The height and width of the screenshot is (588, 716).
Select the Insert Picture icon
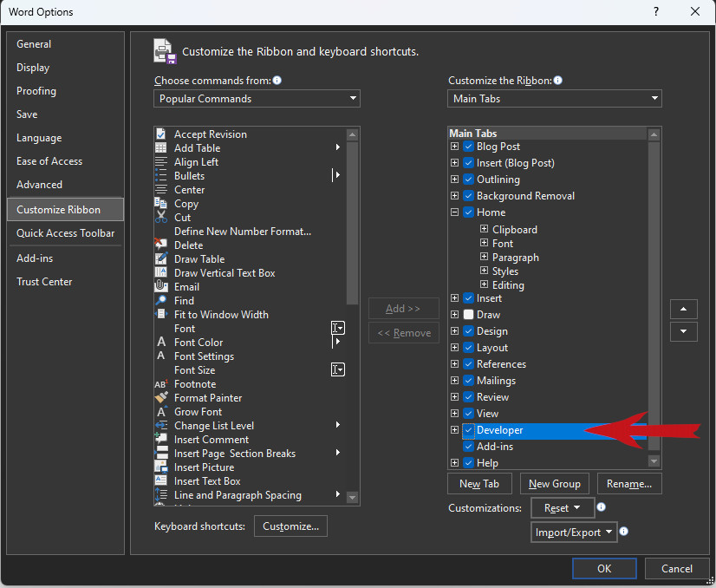pos(160,467)
